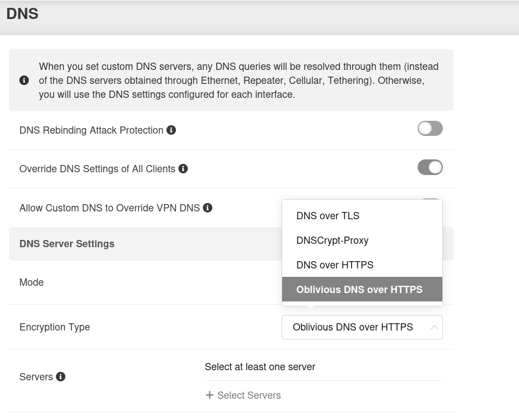The image size is (519, 420).
Task: Enable DNS Rebinding Attack Protection switch
Action: coord(430,129)
